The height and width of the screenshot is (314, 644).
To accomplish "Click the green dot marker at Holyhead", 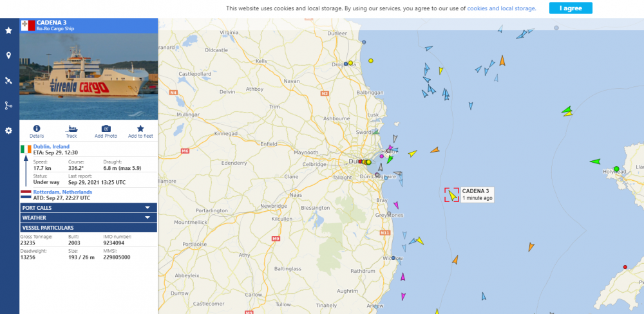I will click(616, 169).
